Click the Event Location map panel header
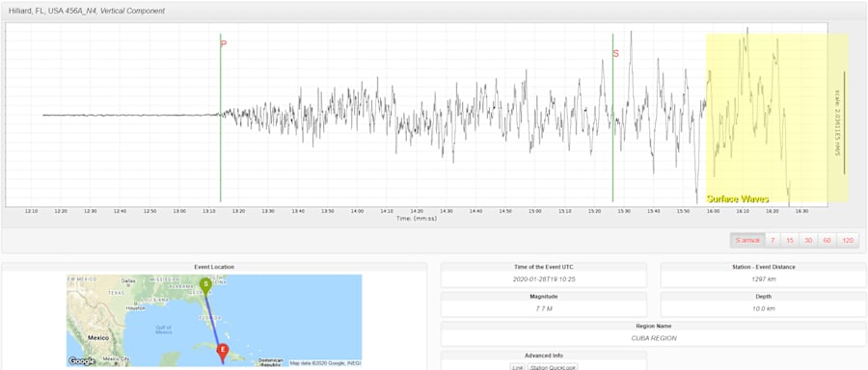This screenshot has width=868, height=370. [214, 267]
